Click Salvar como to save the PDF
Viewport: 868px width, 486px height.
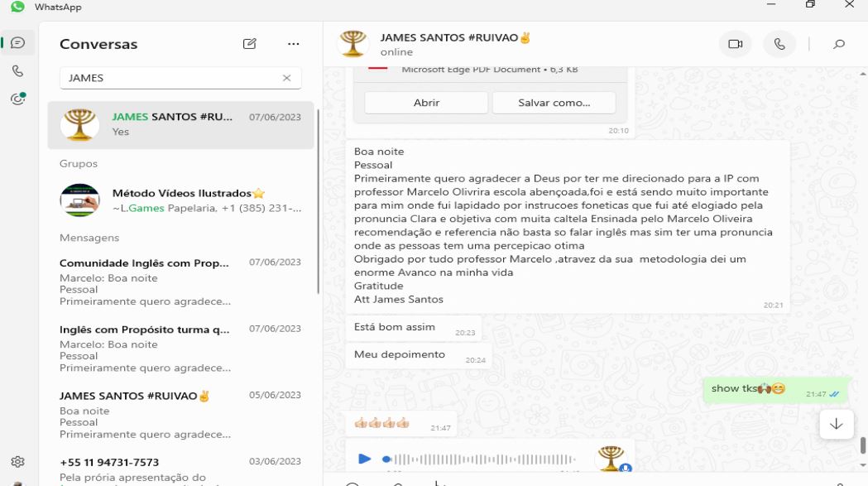point(554,103)
